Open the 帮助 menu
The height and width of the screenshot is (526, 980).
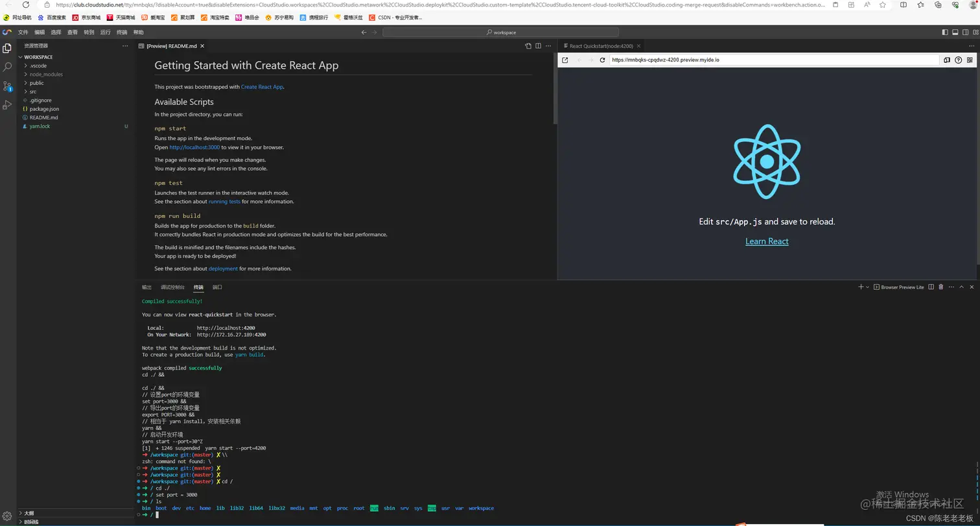pyautogui.click(x=139, y=32)
